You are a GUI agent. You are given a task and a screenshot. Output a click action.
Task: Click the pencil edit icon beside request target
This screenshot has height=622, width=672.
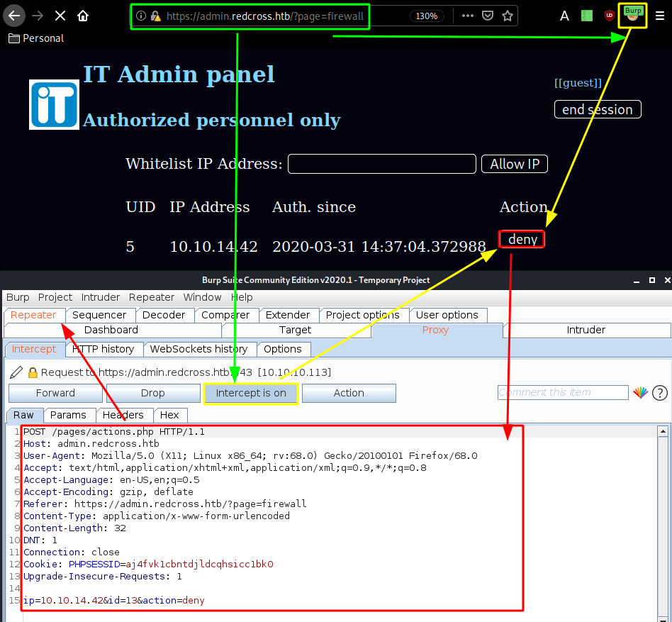point(16,372)
